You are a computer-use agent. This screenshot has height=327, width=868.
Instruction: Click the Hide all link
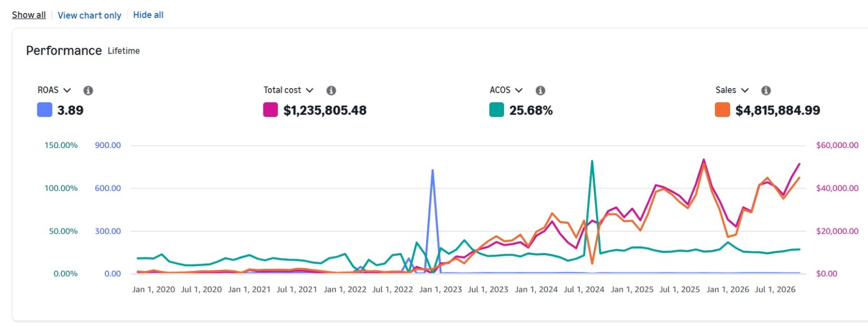tap(148, 15)
